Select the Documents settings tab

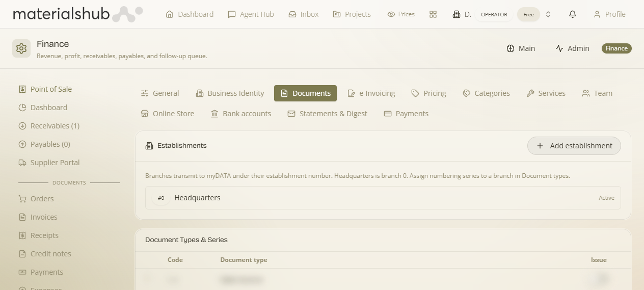click(305, 93)
